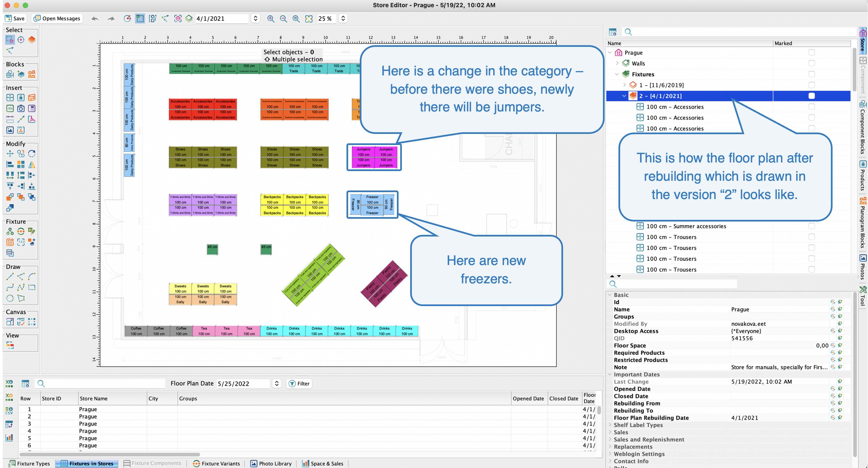Open the Photo Library tab
The image size is (868, 468).
(x=271, y=464)
